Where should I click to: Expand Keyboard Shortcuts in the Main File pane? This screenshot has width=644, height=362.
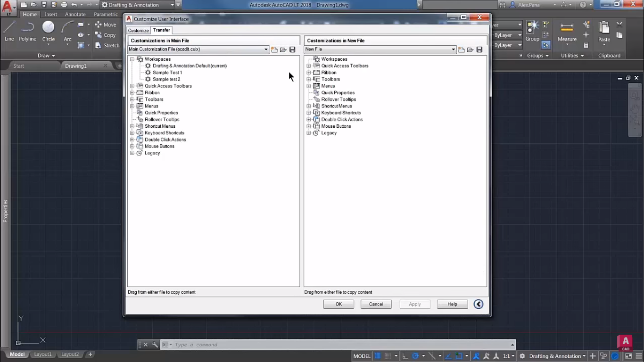132,133
